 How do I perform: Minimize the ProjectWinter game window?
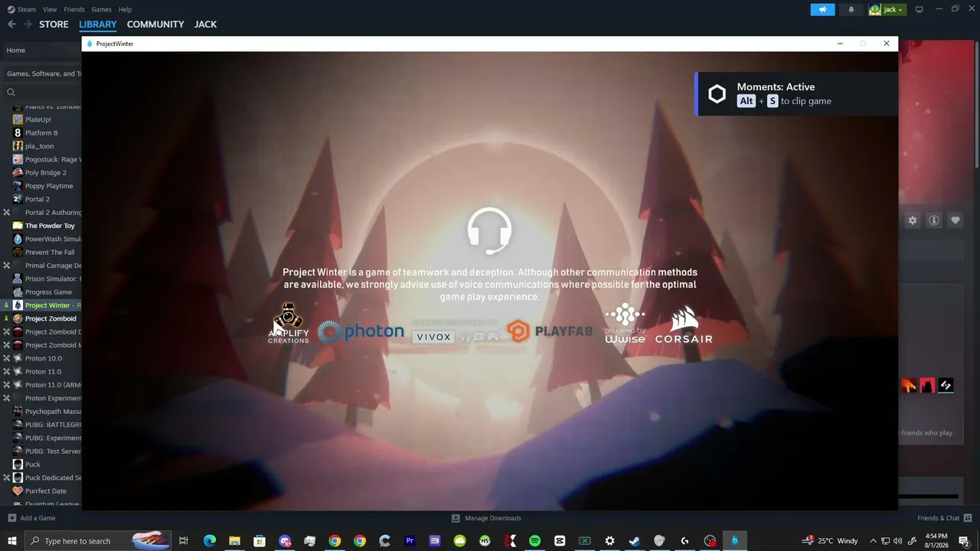point(840,44)
